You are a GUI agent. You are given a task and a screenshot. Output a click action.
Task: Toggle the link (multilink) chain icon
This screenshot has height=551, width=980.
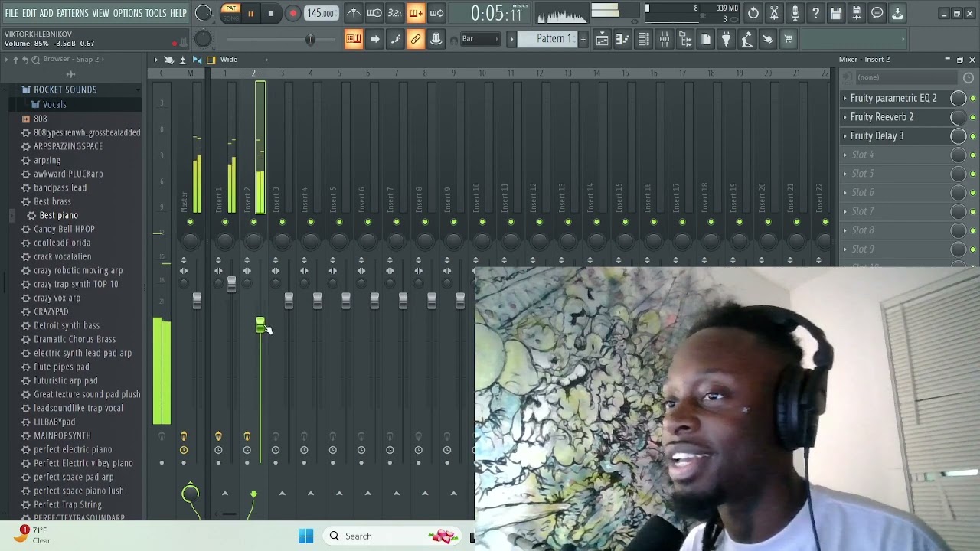coord(416,39)
